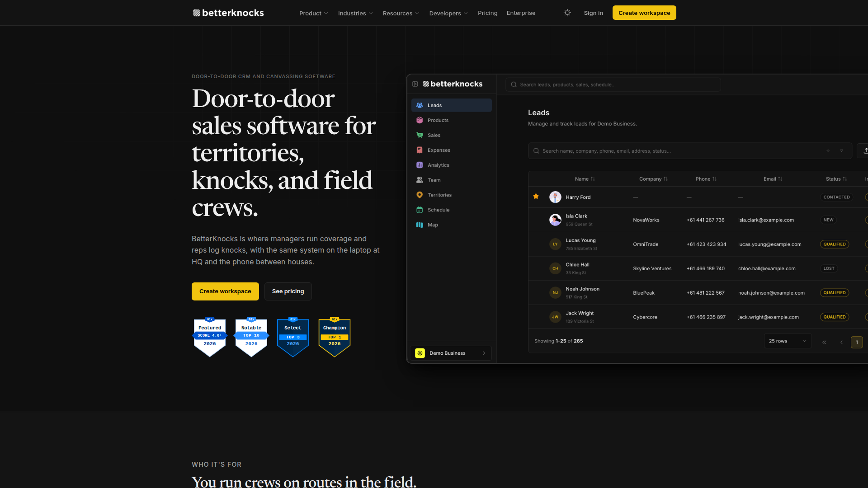Viewport: 868px width, 488px height.
Task: Open Products in the app sidebar
Action: [x=451, y=120]
